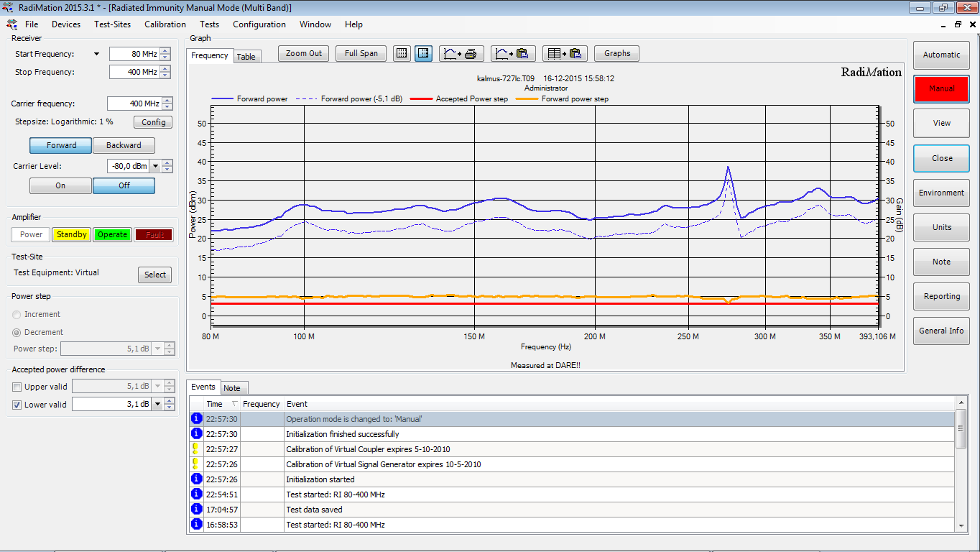Click info icon for 22:54:51 Test started
Screen dimensions: 980x552
(196, 494)
